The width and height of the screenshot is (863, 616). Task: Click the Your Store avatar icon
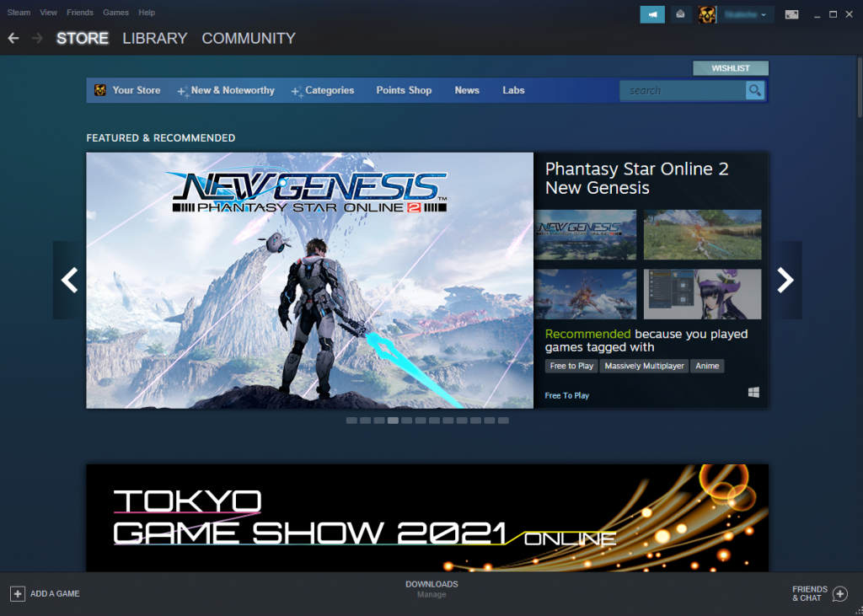(x=100, y=89)
